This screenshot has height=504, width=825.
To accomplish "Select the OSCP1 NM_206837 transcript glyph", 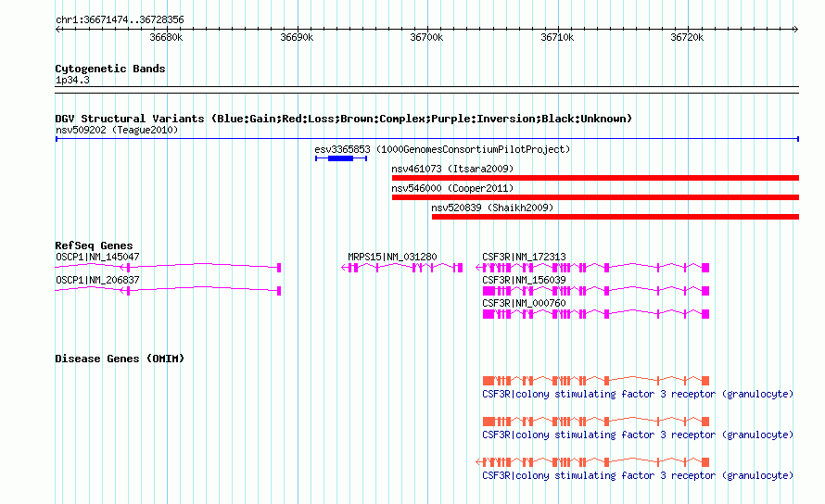I will pyautogui.click(x=169, y=290).
